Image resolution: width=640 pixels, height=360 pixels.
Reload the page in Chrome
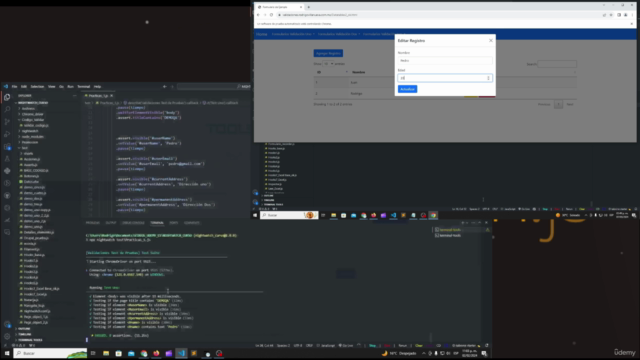271,15
